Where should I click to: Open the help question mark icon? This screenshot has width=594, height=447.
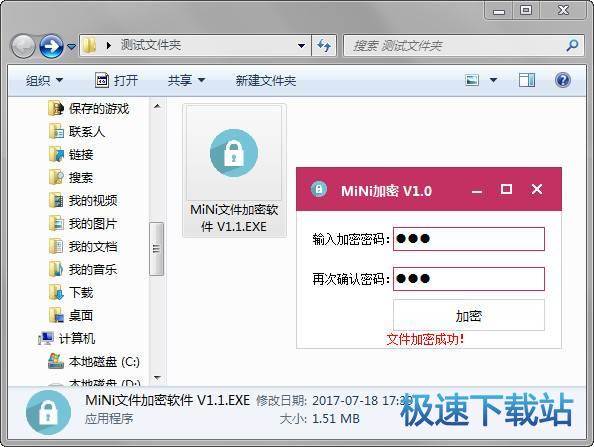563,80
